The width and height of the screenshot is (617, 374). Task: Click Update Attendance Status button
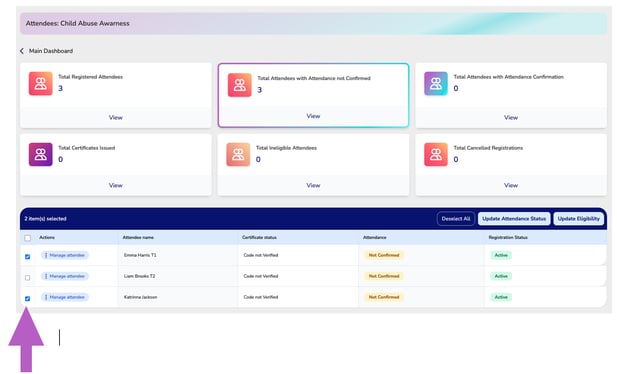[x=514, y=218]
